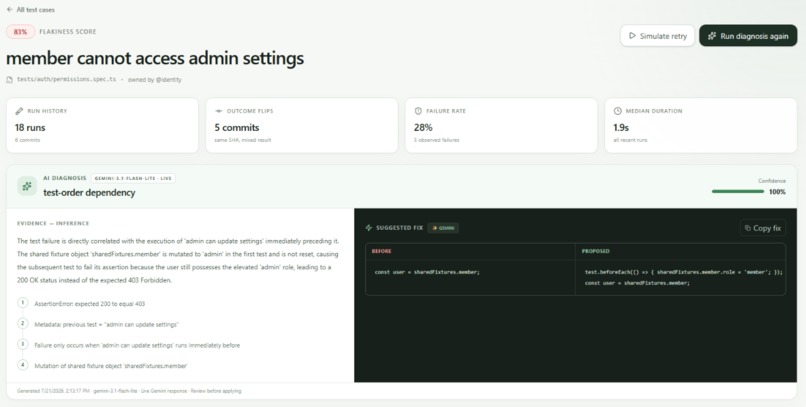Select the 5 commits value

237,127
